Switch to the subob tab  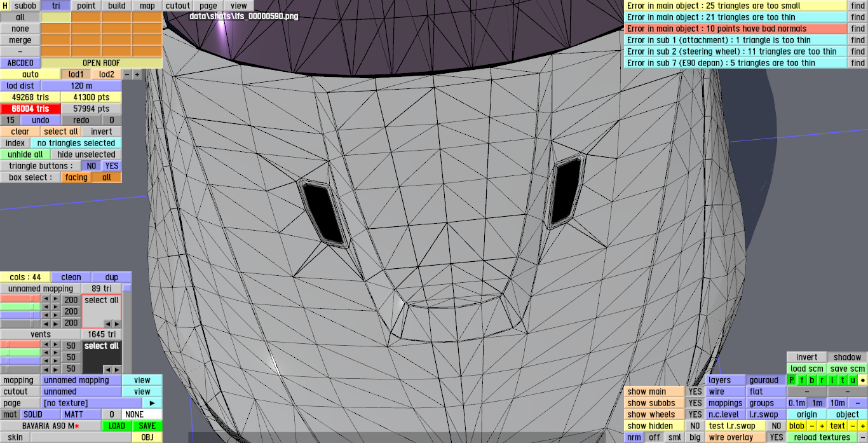pos(25,6)
